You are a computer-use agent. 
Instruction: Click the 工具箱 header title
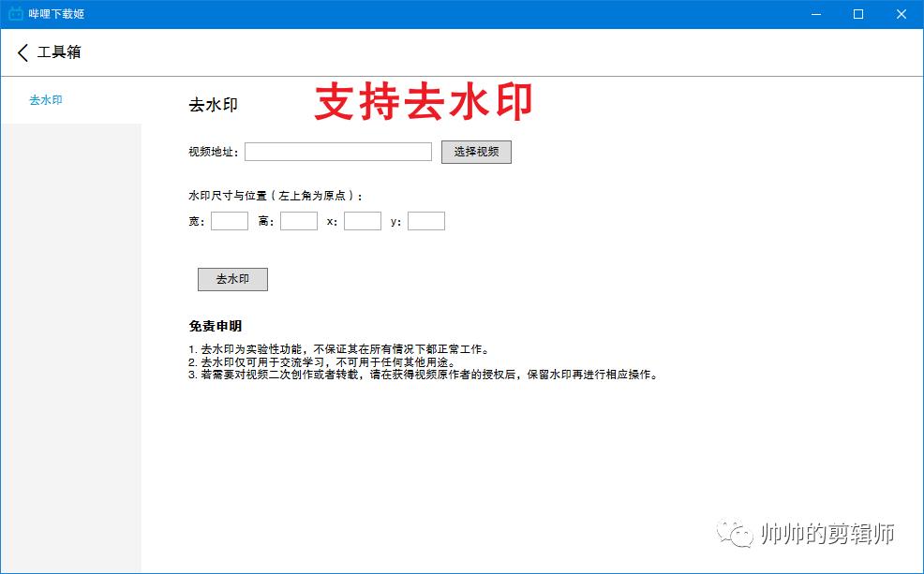tap(59, 52)
